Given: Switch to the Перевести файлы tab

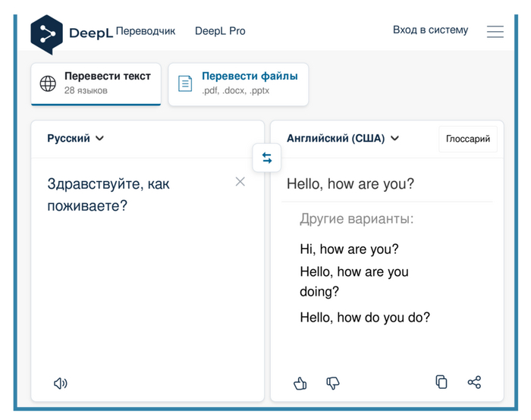Looking at the screenshot, I should [238, 83].
